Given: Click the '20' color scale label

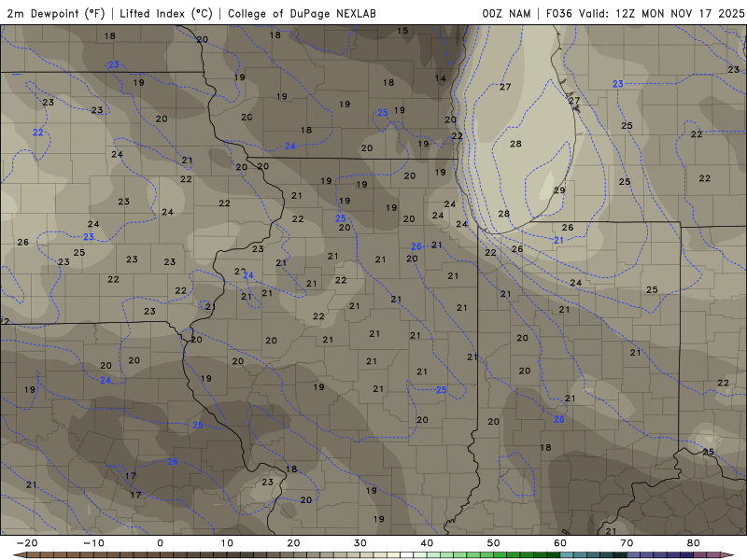Looking at the screenshot, I should point(293,543).
